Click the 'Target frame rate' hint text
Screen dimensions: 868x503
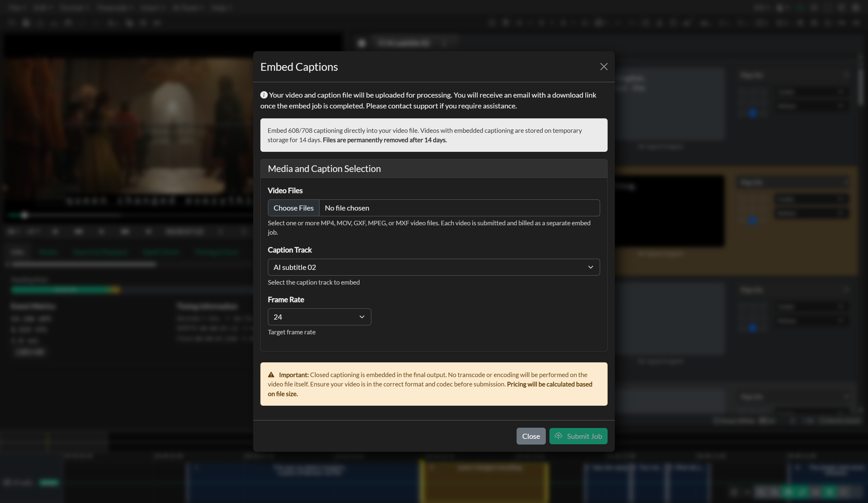click(291, 332)
